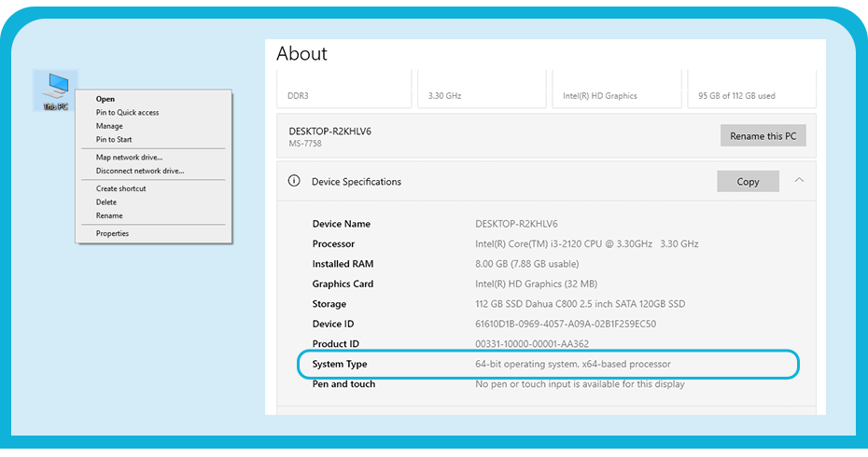Image resolution: width=868 pixels, height=457 pixels.
Task: Click the Rename this PC button
Action: click(763, 136)
